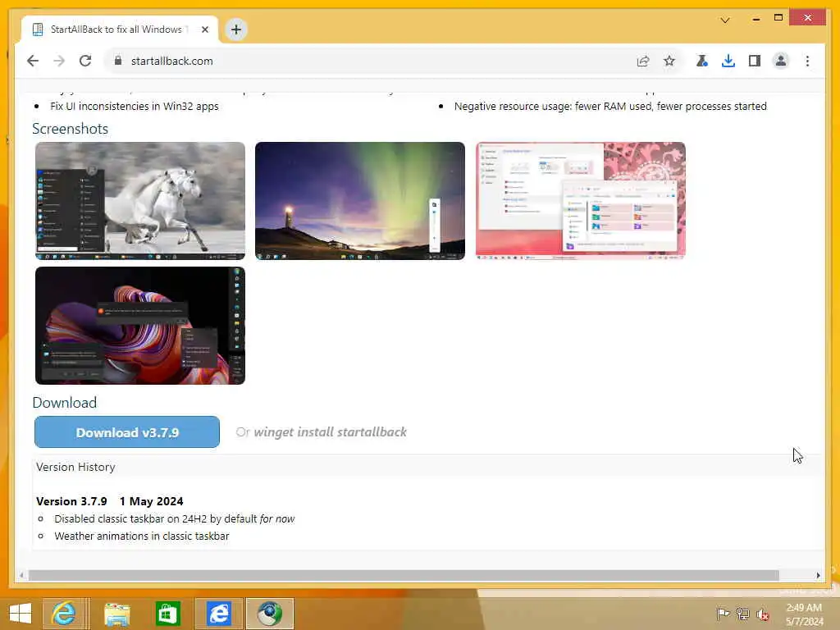Click the browser forward arrow
840x630 pixels.
[x=59, y=61]
